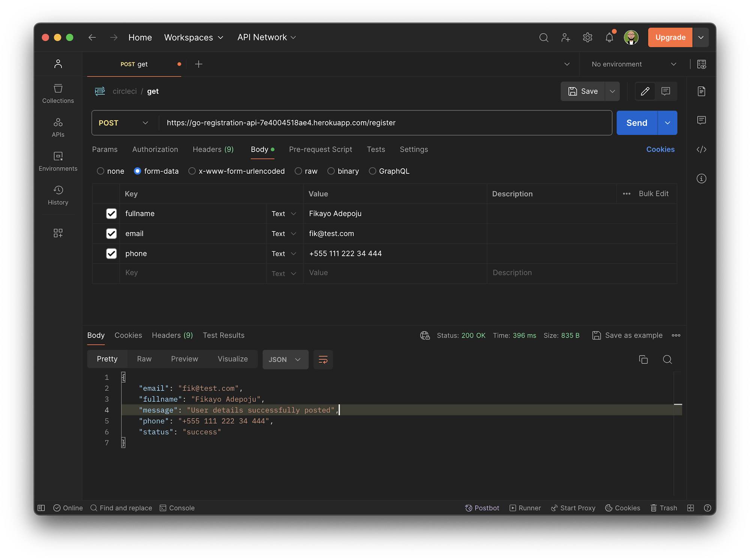Open the No environment selector

click(x=631, y=64)
